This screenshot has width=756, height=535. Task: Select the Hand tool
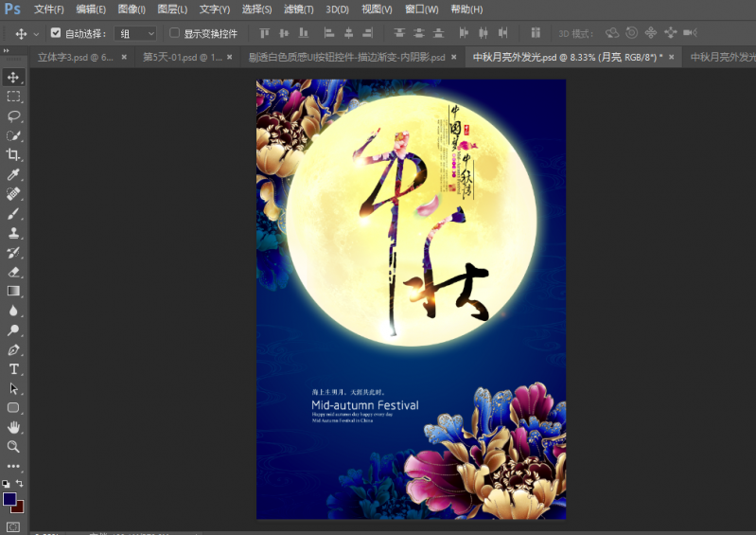pyautogui.click(x=13, y=427)
